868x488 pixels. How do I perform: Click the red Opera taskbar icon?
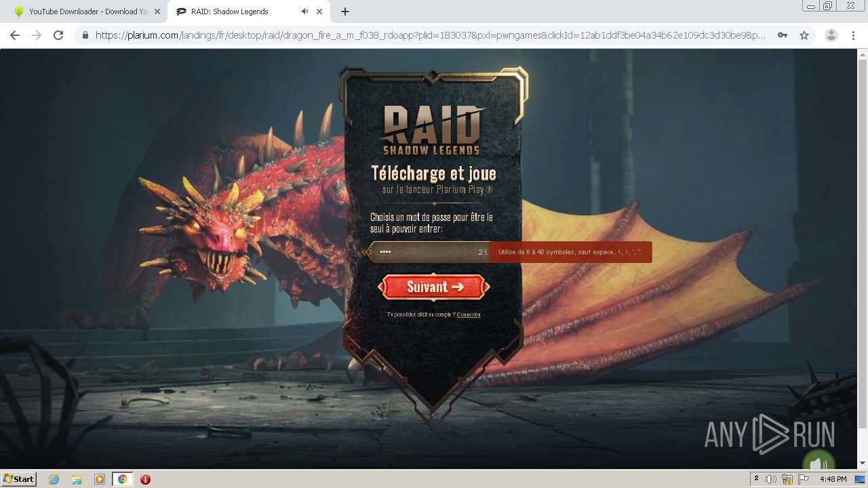(x=145, y=479)
